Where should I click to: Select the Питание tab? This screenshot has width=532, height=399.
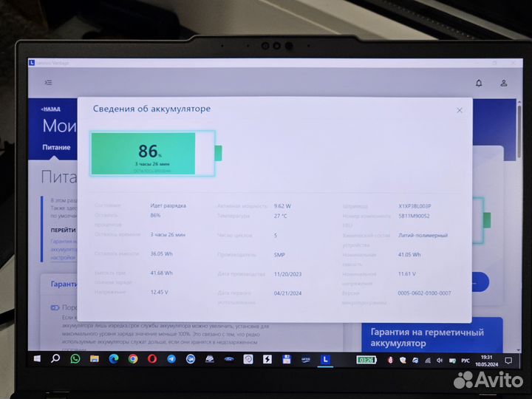pos(56,147)
